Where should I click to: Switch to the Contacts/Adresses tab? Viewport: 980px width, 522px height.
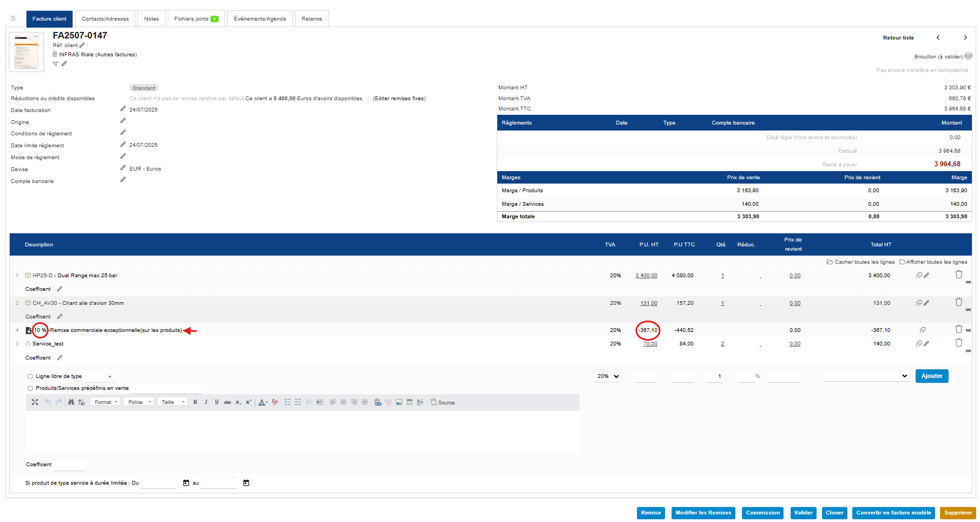coord(105,19)
